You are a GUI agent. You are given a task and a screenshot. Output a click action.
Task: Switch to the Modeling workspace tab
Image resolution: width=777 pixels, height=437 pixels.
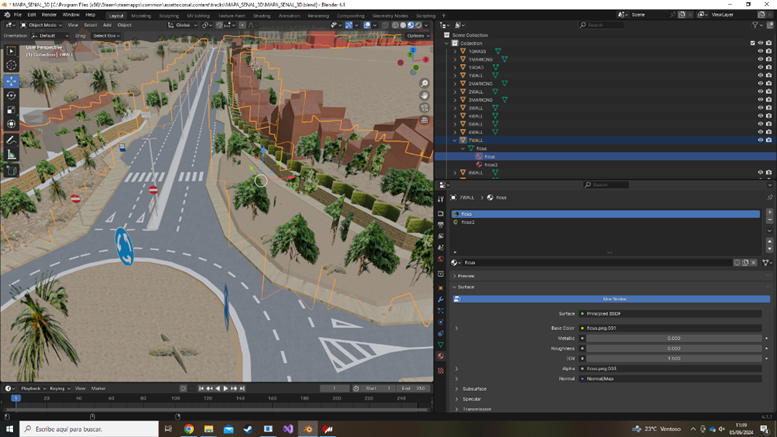pyautogui.click(x=141, y=16)
